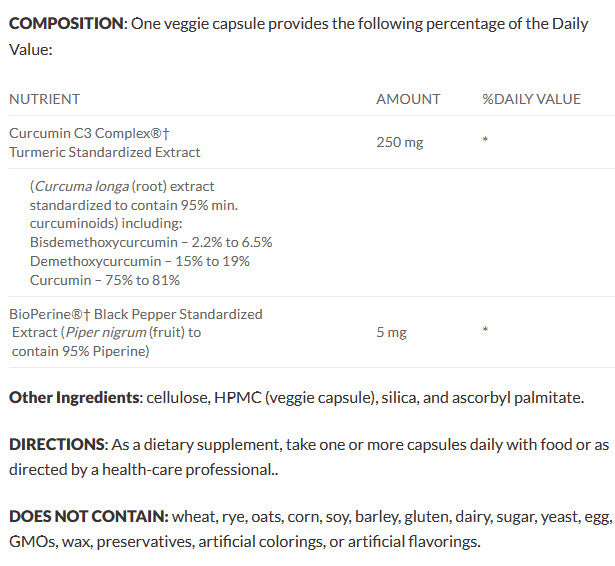Click the AMOUNT column header
Screen dimensions: 615x566
(408, 99)
